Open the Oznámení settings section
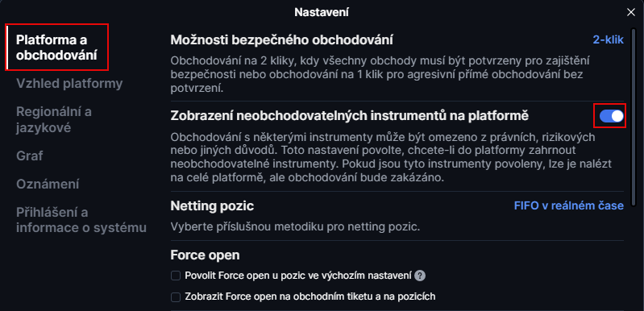Viewport: 644px width, 311px height. pos(48,185)
